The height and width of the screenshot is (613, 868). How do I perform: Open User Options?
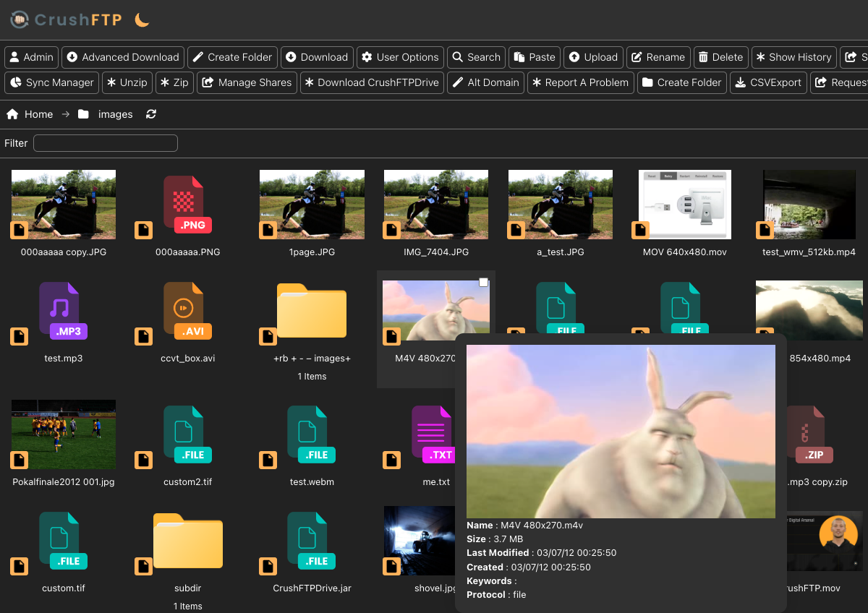tap(400, 57)
